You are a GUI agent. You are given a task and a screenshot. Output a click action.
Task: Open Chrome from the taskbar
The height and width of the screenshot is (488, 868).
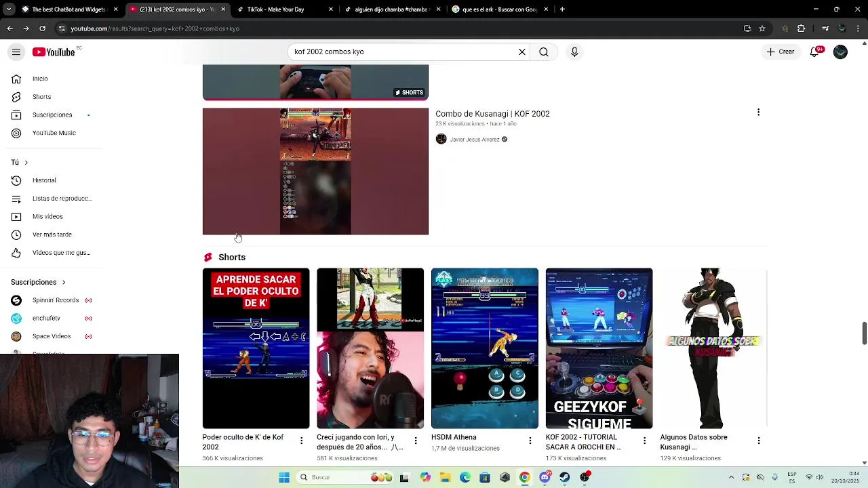click(x=525, y=477)
